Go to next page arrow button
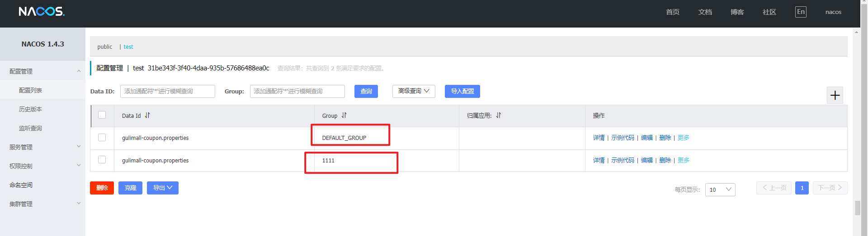 click(x=830, y=188)
